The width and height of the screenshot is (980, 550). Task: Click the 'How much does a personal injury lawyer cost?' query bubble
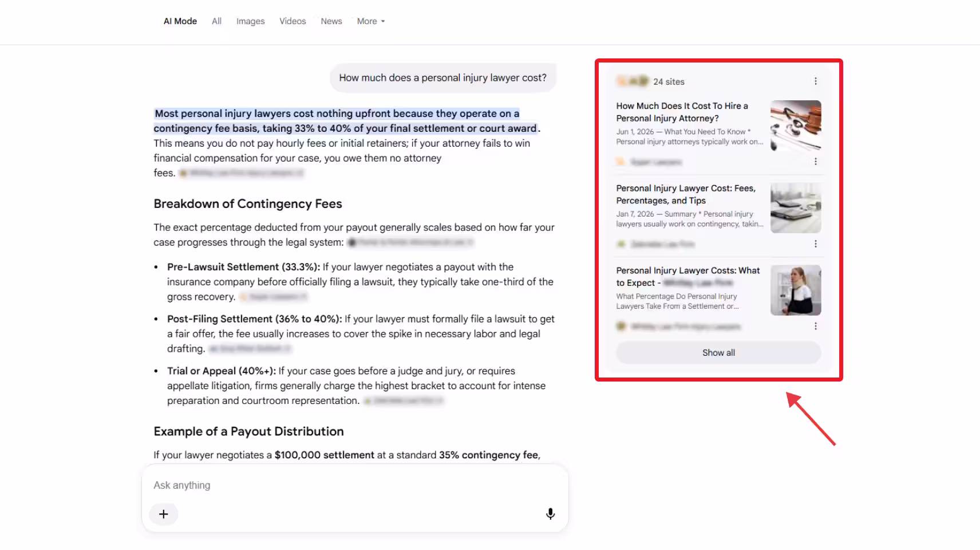tap(443, 78)
